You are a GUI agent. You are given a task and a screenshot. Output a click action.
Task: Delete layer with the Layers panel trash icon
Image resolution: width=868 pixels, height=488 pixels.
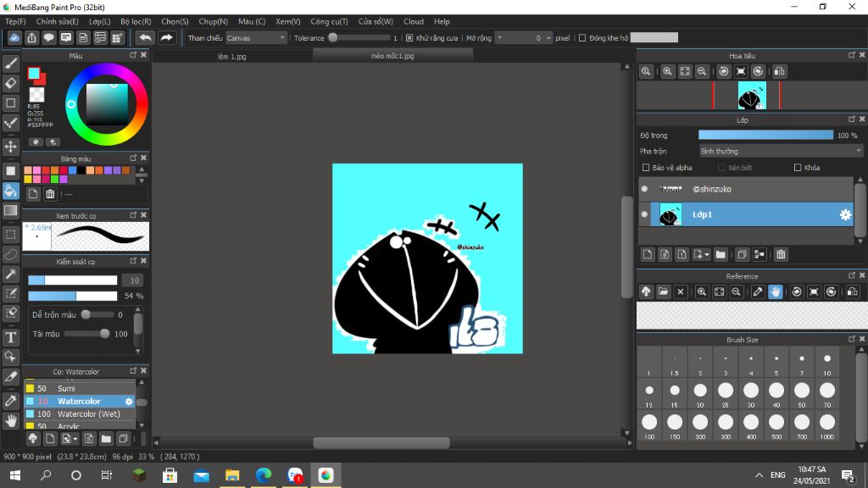pyautogui.click(x=781, y=254)
